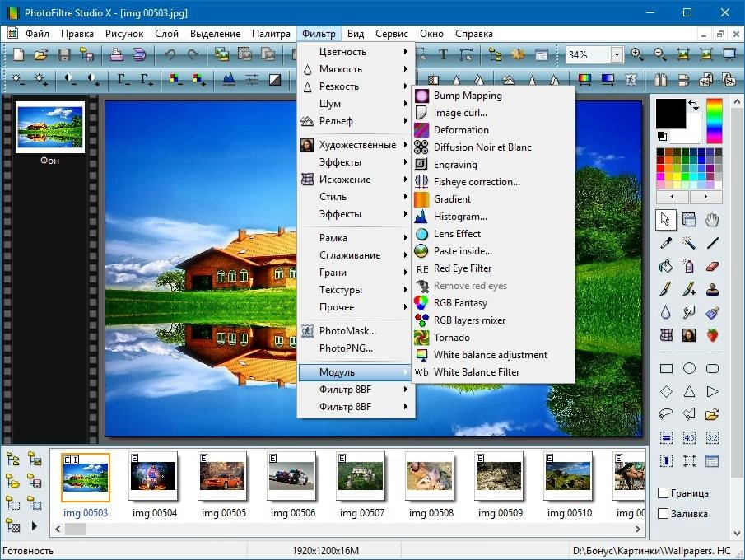Click the black foreground color swatch

[670, 113]
